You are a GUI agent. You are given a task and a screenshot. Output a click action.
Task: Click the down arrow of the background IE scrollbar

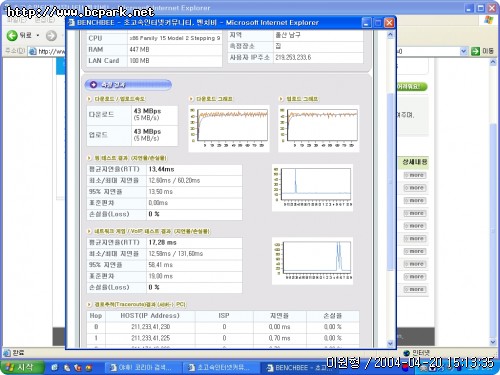[493, 342]
